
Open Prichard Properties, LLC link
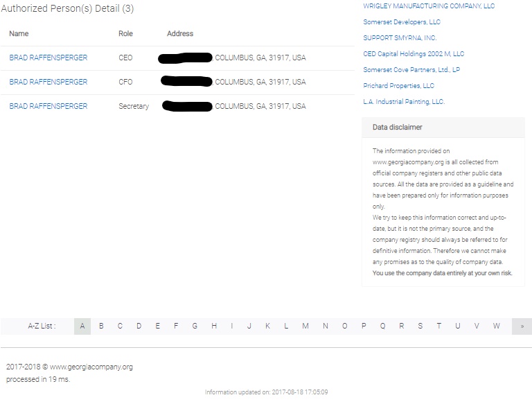pyautogui.click(x=399, y=86)
